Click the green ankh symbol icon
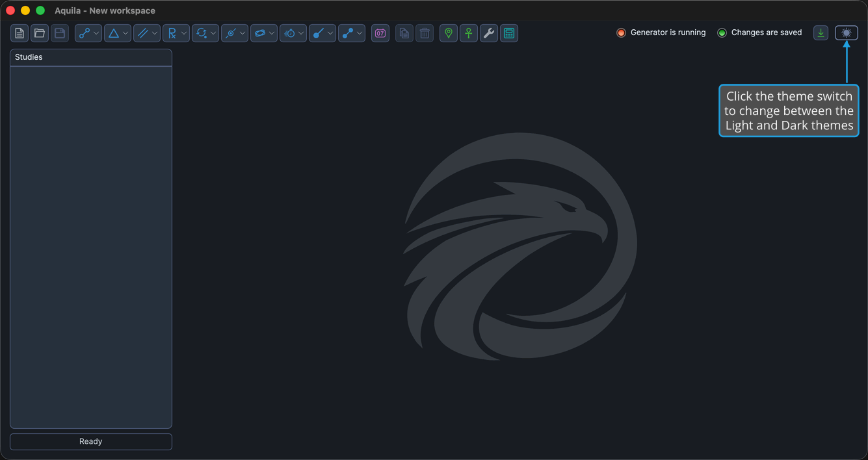The height and width of the screenshot is (460, 868). [x=469, y=33]
